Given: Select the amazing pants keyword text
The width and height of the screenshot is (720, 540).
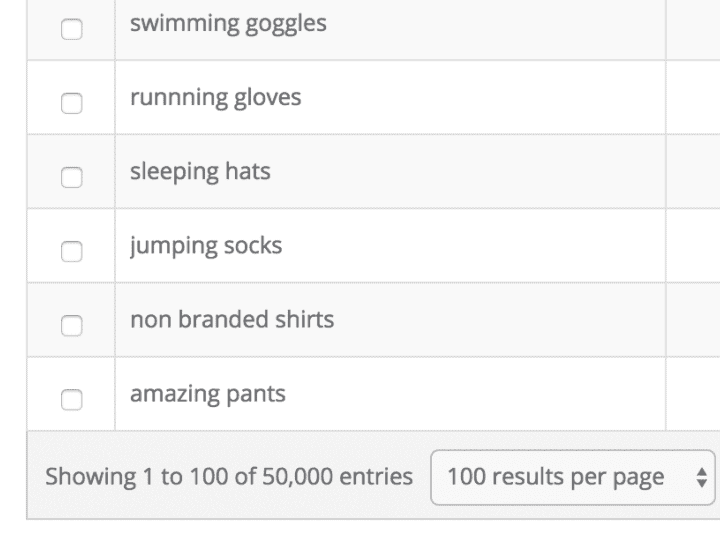Looking at the screenshot, I should pyautogui.click(x=207, y=394).
